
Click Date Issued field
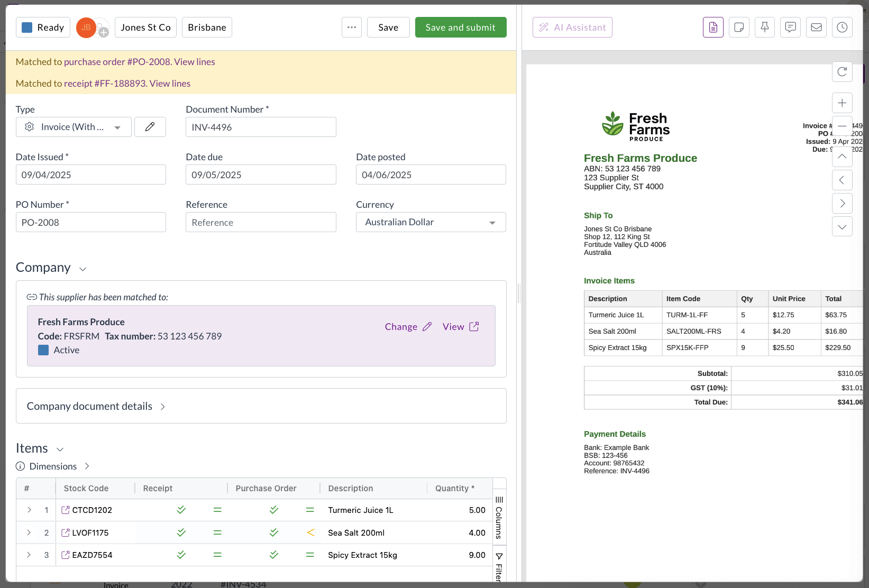coord(91,174)
